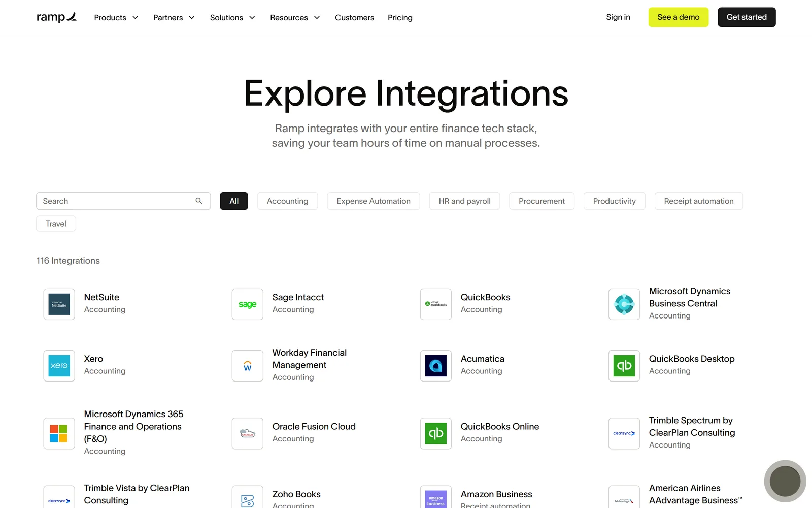
Task: Open the Acumatica logo tile
Action: pos(435,366)
